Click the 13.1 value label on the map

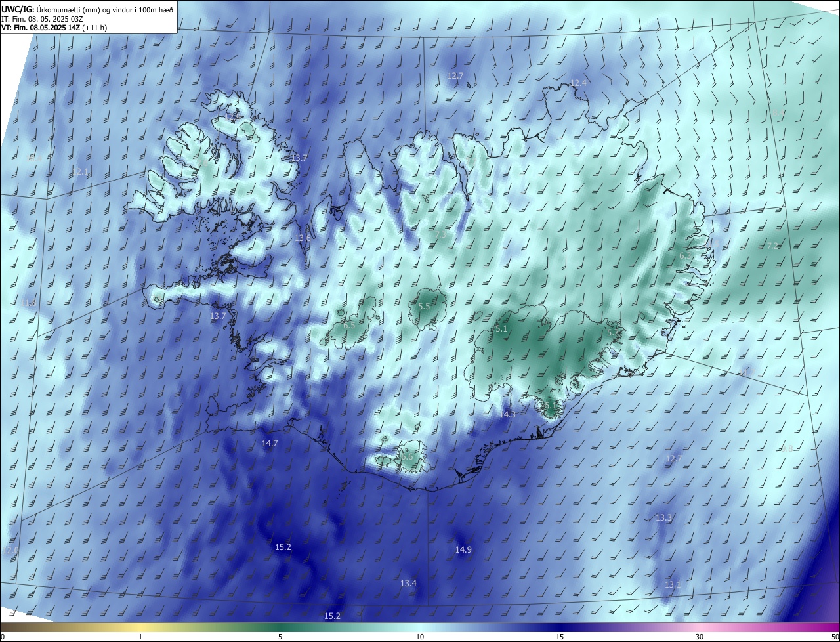tap(673, 584)
